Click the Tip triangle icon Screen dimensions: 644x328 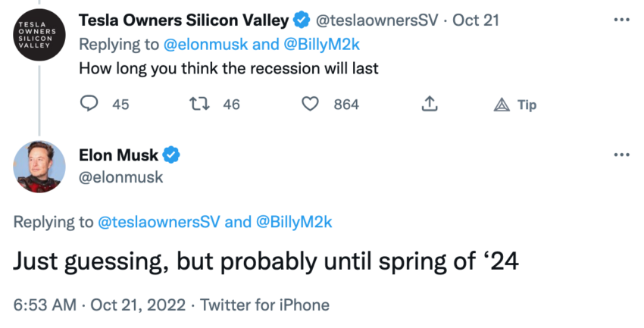(x=501, y=105)
